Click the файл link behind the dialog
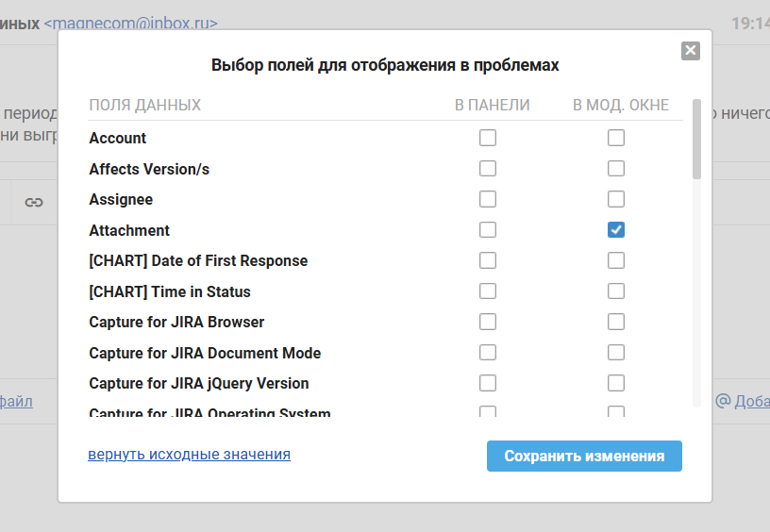Screen dimensions: 770x532 click(16, 402)
